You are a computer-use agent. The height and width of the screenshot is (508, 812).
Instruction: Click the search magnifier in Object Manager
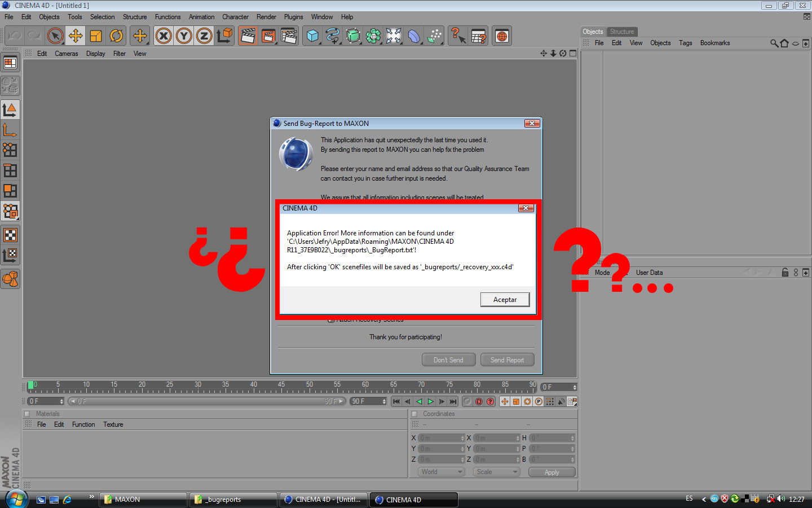(774, 43)
